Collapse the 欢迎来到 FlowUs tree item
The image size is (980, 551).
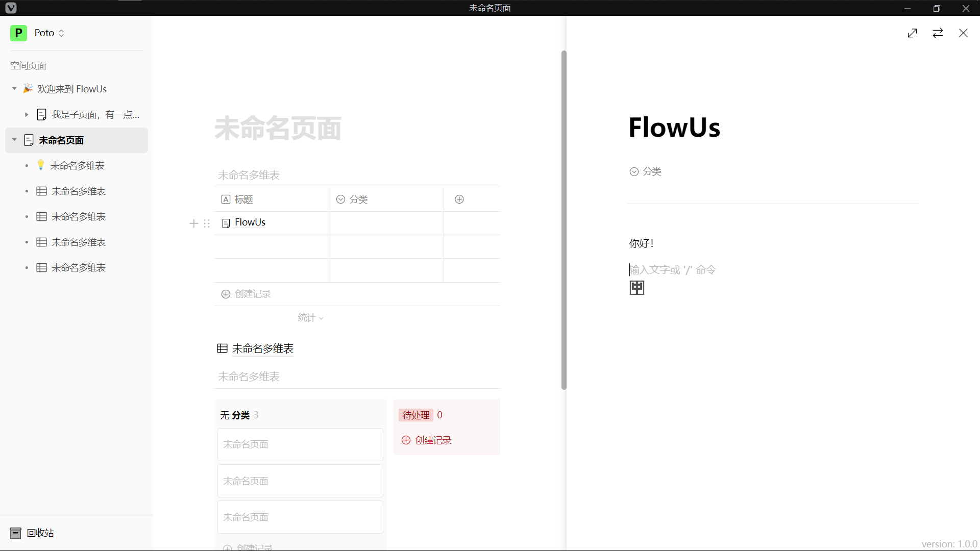click(x=14, y=89)
